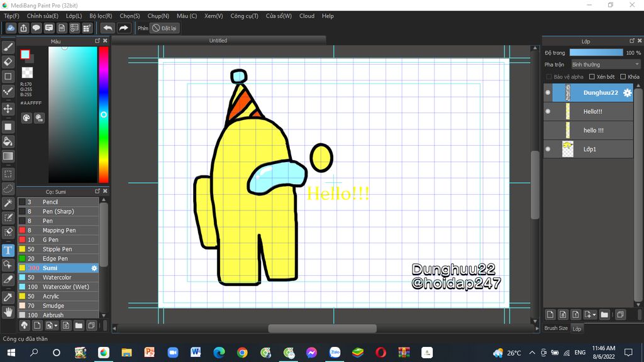Open the Chỉnh sửa(E) menu
This screenshot has width=644, height=362.
(43, 16)
